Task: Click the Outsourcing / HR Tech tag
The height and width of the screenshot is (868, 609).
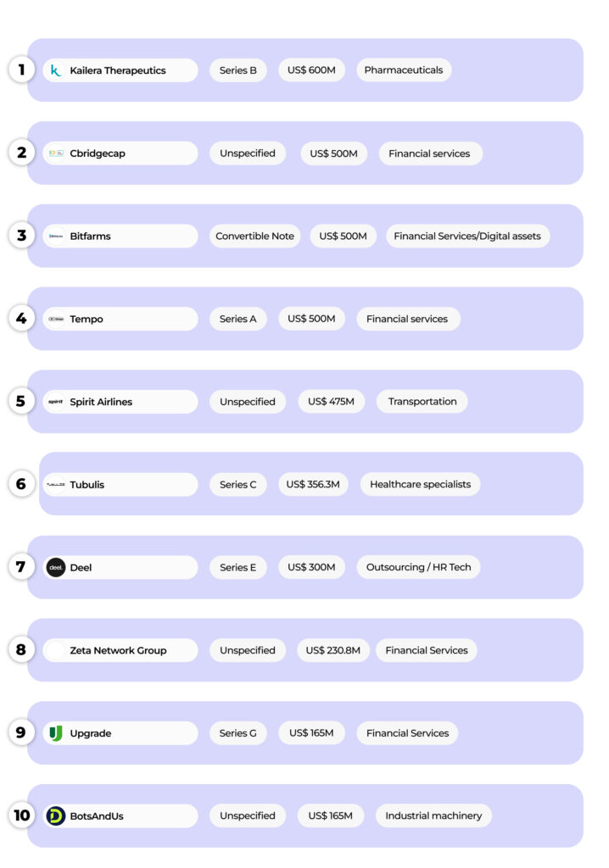Action: pos(418,567)
